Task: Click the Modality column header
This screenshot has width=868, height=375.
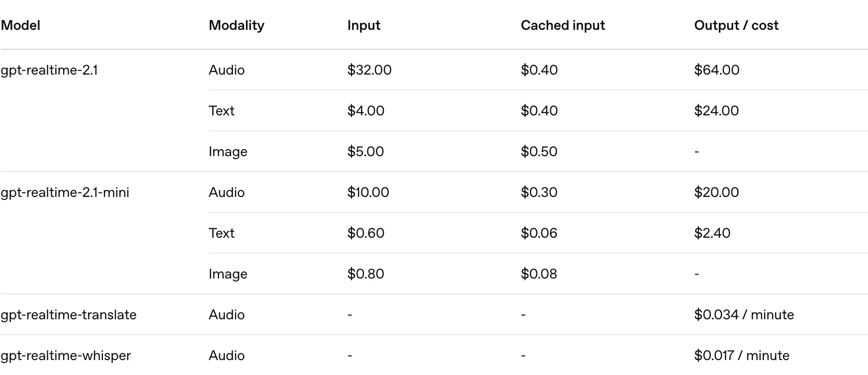Action: tap(237, 25)
